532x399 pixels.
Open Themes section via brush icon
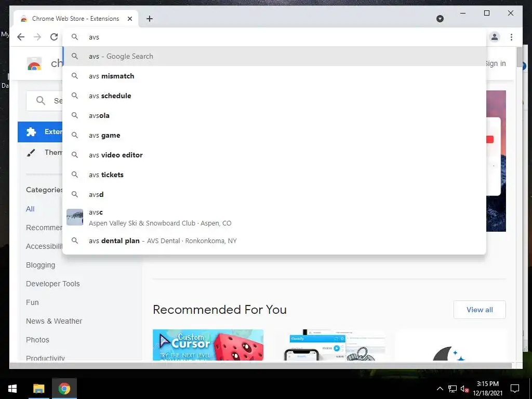tap(31, 152)
